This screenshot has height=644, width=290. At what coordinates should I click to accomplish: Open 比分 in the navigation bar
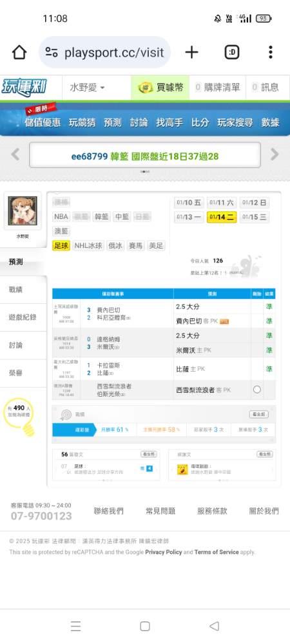click(200, 122)
